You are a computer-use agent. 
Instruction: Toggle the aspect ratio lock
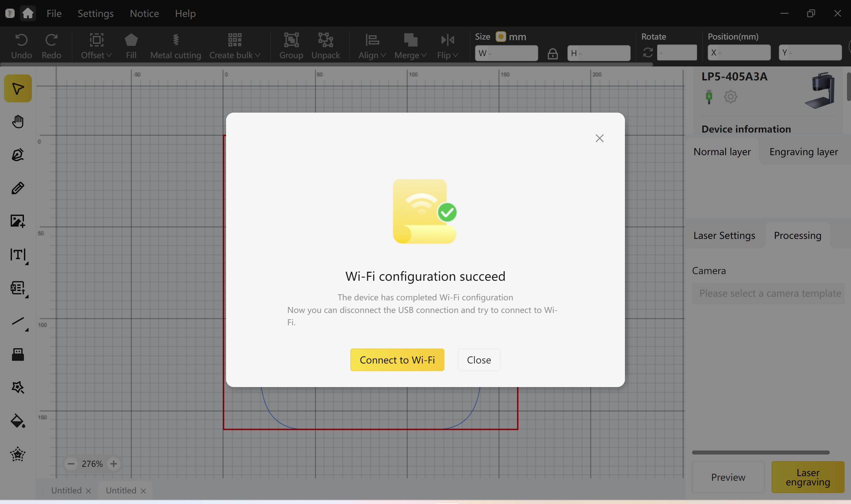point(552,54)
